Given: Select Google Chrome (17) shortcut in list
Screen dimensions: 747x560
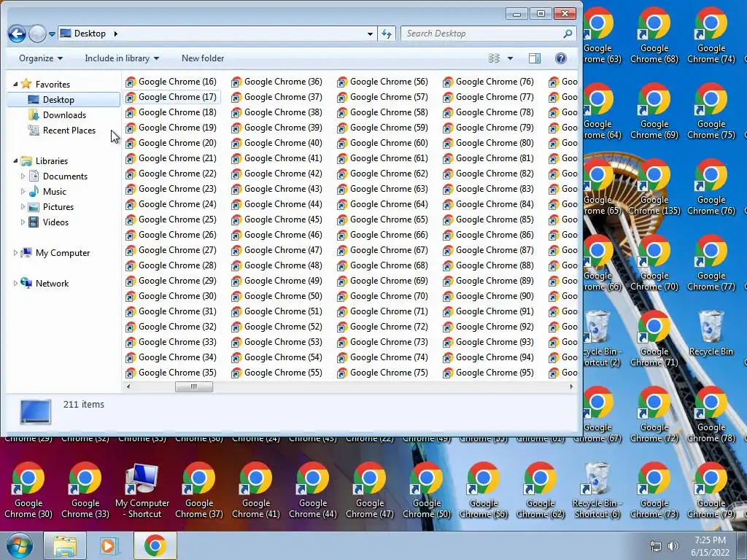Looking at the screenshot, I should point(171,97).
